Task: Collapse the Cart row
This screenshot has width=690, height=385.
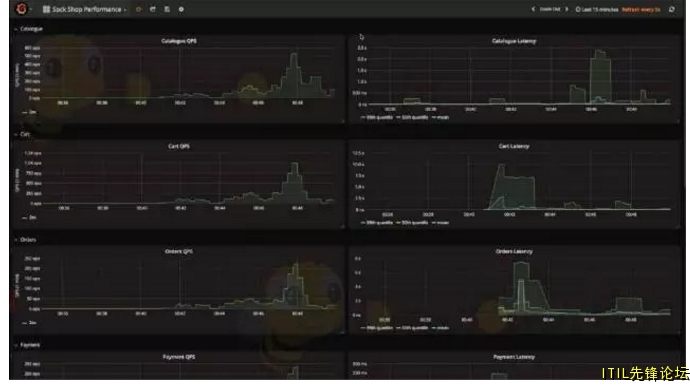Action: point(22,134)
